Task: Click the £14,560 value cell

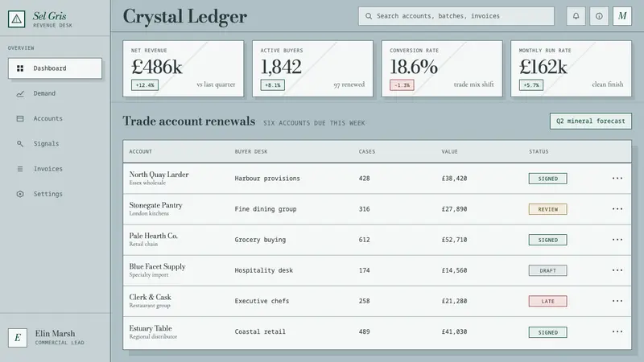Action: pyautogui.click(x=454, y=270)
